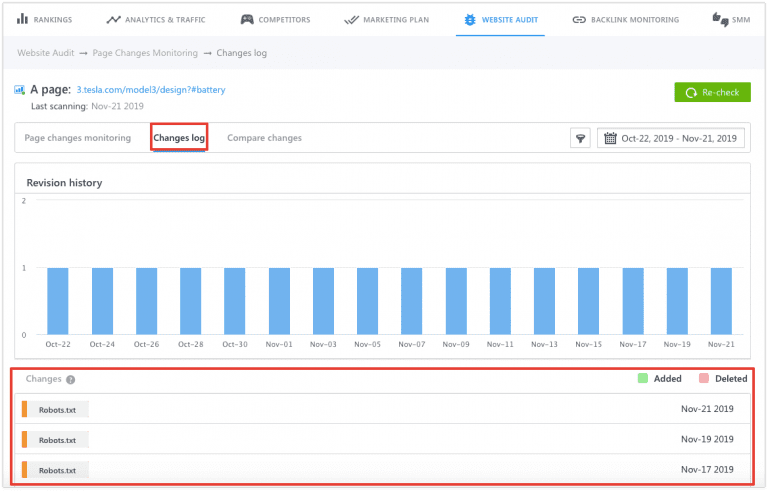The image size is (768, 491).
Task: Click the Oct-30 revision bar
Action: [x=235, y=301]
